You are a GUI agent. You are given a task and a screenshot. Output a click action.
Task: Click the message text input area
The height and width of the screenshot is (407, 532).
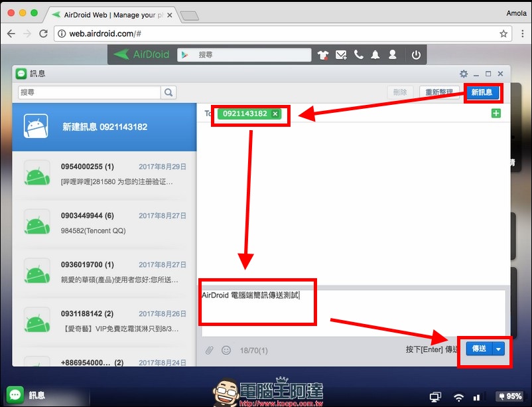[x=353, y=313]
